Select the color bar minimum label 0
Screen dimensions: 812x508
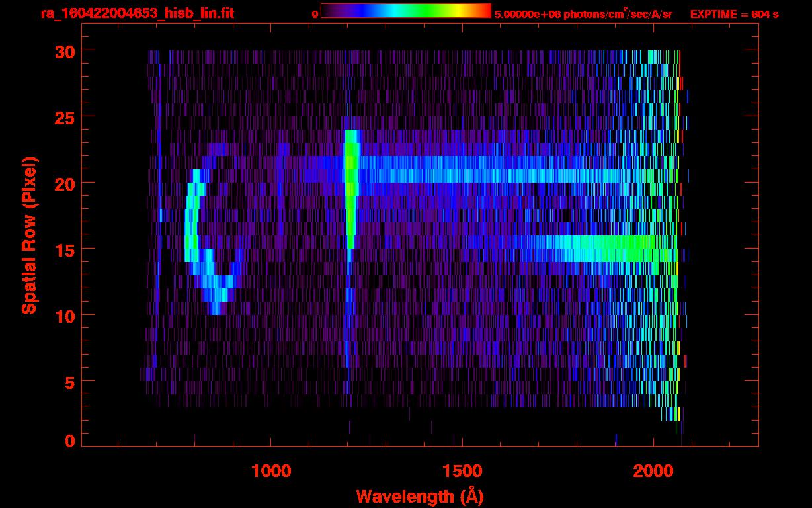click(x=315, y=14)
